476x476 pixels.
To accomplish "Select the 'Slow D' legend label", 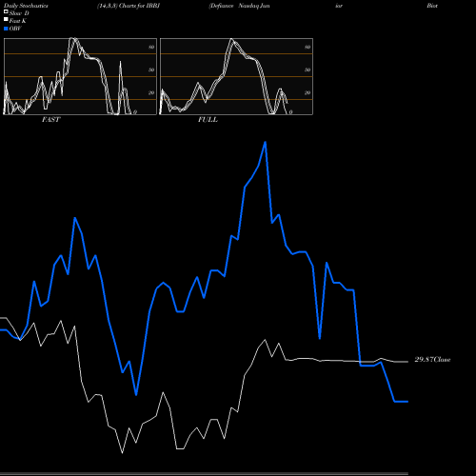I will point(19,13).
